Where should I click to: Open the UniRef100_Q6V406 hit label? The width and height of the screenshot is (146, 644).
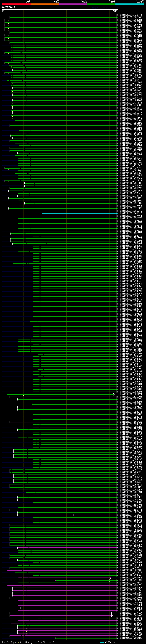[x=131, y=25]
